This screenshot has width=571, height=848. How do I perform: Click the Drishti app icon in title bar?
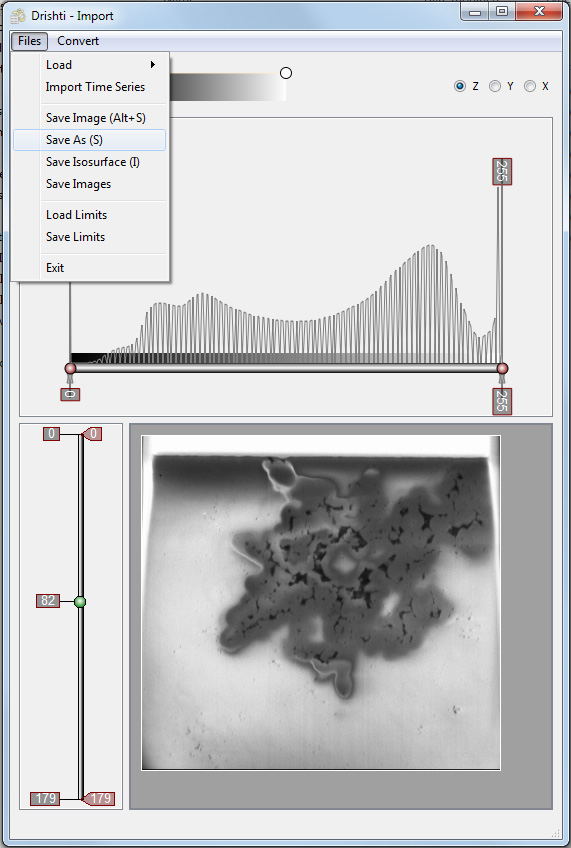[x=18, y=16]
